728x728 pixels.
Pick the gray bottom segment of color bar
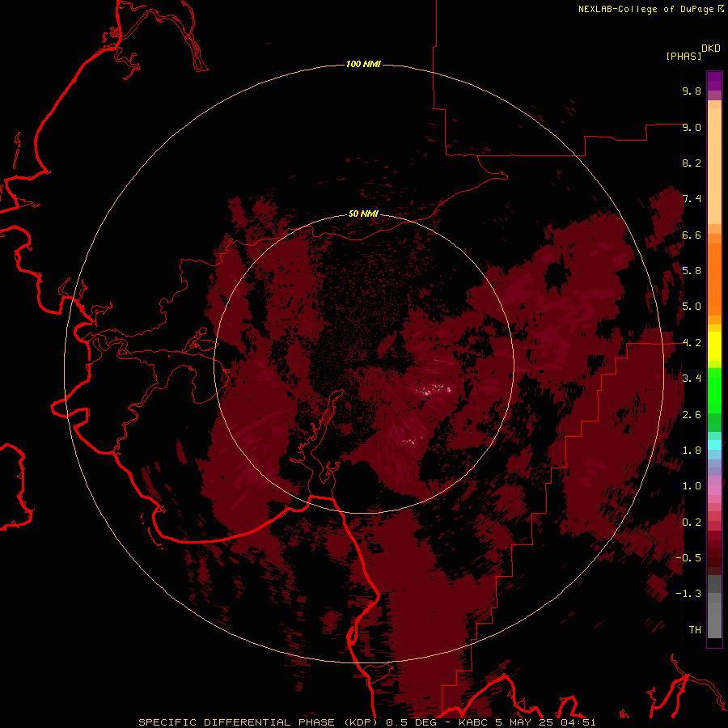[x=714, y=620]
